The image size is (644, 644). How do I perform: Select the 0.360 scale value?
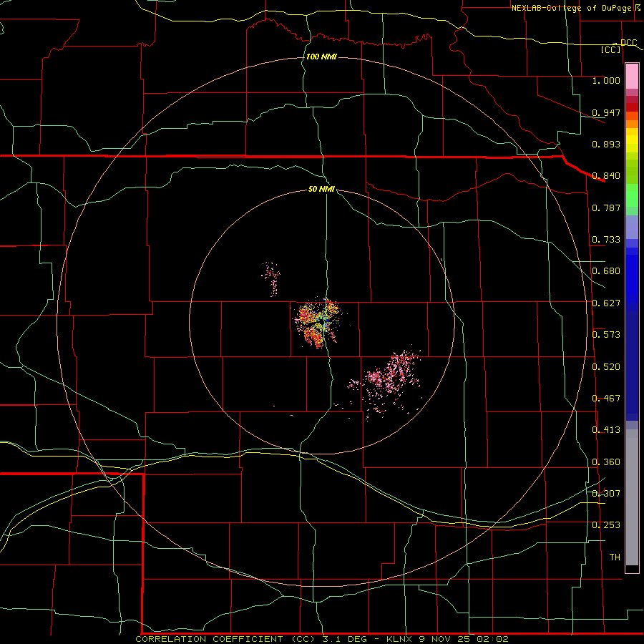click(x=606, y=462)
